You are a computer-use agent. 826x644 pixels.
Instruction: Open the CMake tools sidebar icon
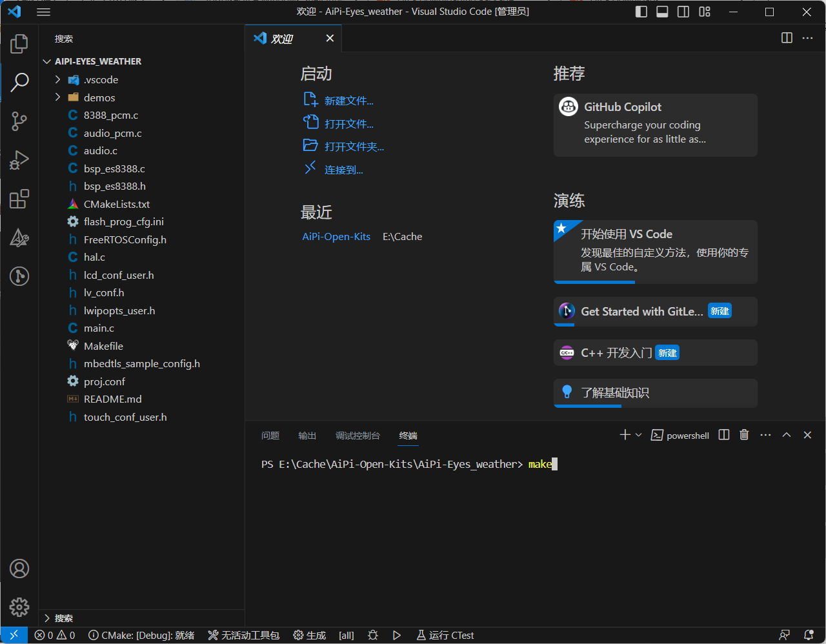pyautogui.click(x=19, y=237)
